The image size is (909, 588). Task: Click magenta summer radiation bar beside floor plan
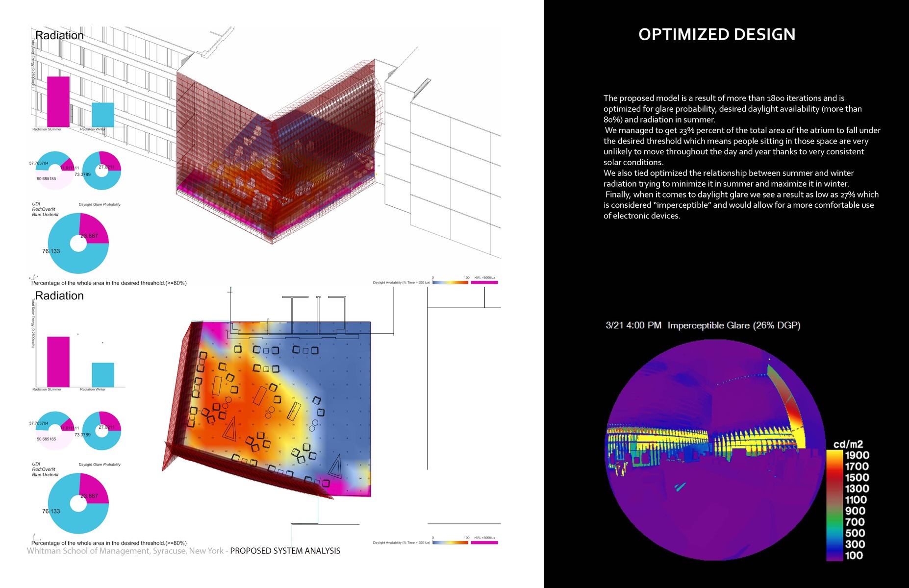pyautogui.click(x=58, y=362)
